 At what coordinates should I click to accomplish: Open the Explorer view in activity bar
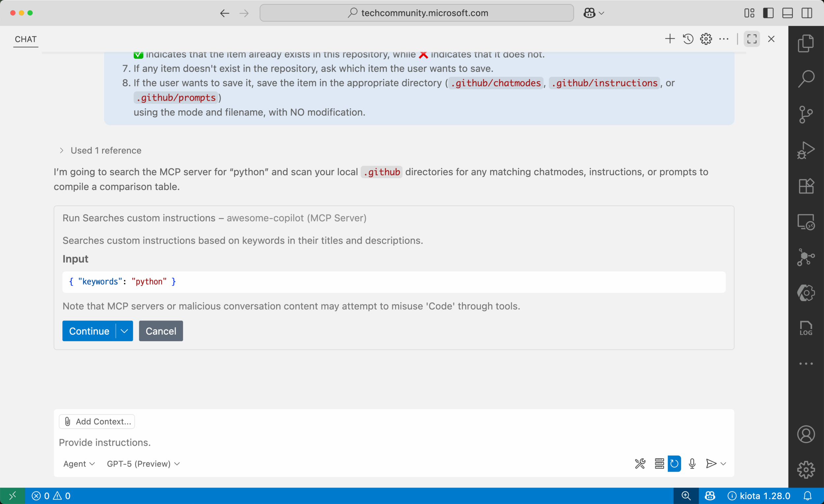tap(806, 43)
